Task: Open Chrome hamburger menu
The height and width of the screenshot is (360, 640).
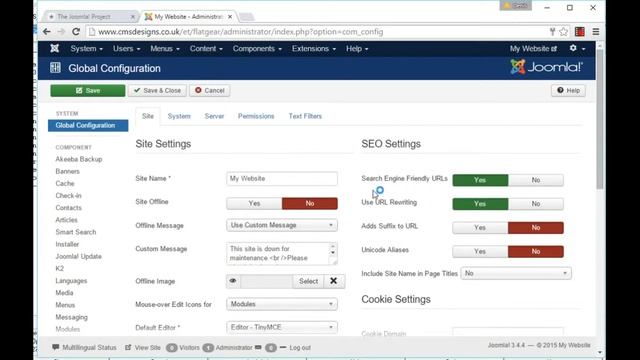Action: (x=596, y=32)
